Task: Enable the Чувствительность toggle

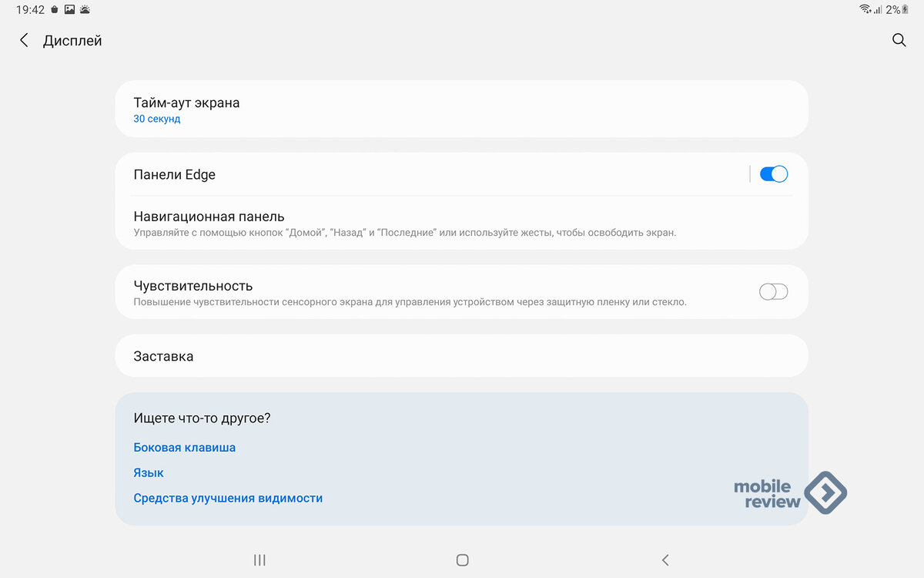Action: [773, 291]
